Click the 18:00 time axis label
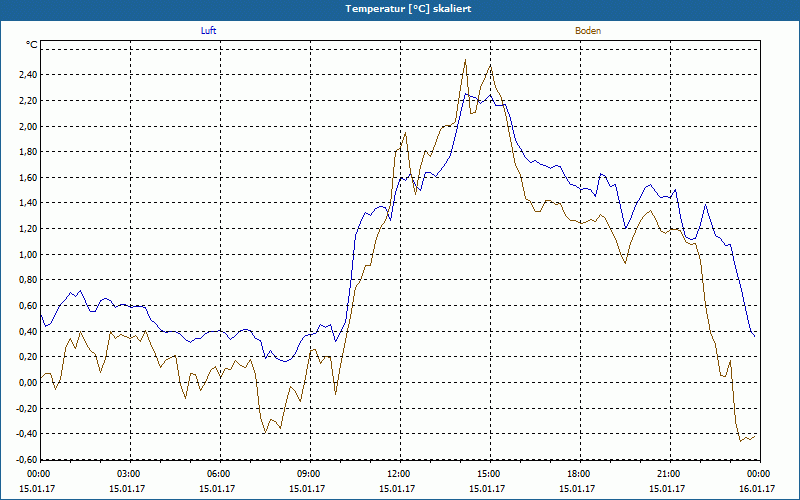This screenshot has width=800, height=500. click(577, 474)
